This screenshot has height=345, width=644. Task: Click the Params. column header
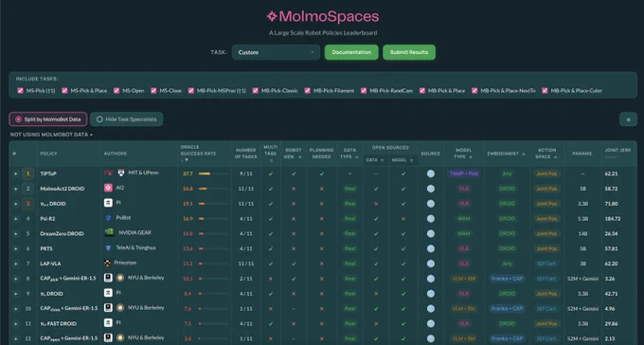tap(582, 154)
